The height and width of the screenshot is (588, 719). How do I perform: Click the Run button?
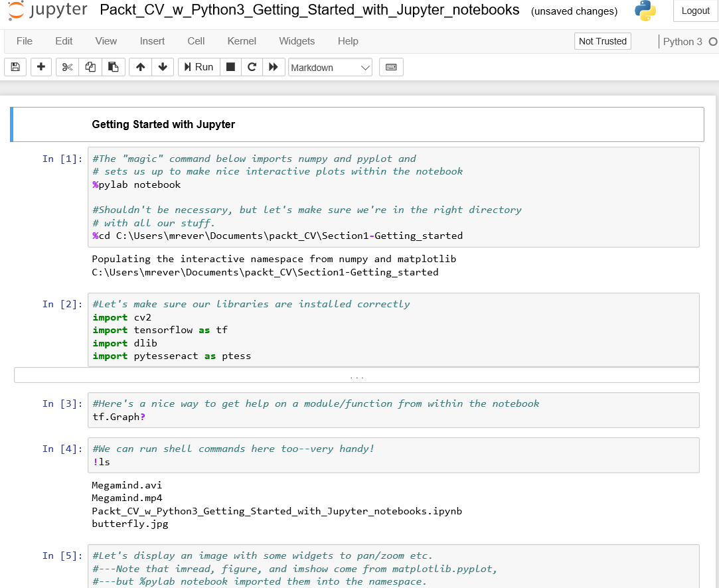click(199, 67)
